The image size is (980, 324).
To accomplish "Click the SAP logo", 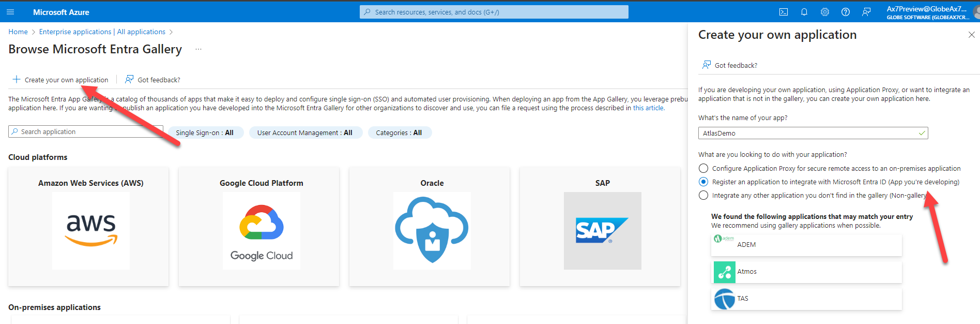I will [603, 231].
